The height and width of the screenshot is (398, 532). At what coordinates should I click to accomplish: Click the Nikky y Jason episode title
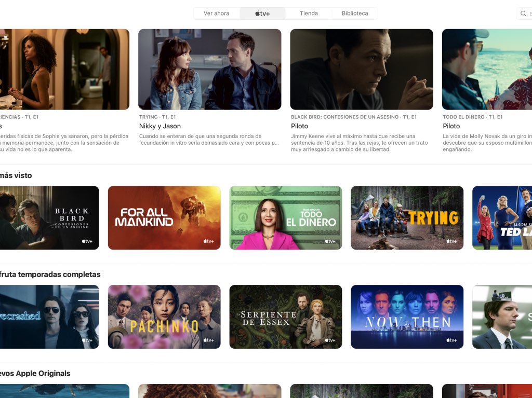tap(160, 126)
